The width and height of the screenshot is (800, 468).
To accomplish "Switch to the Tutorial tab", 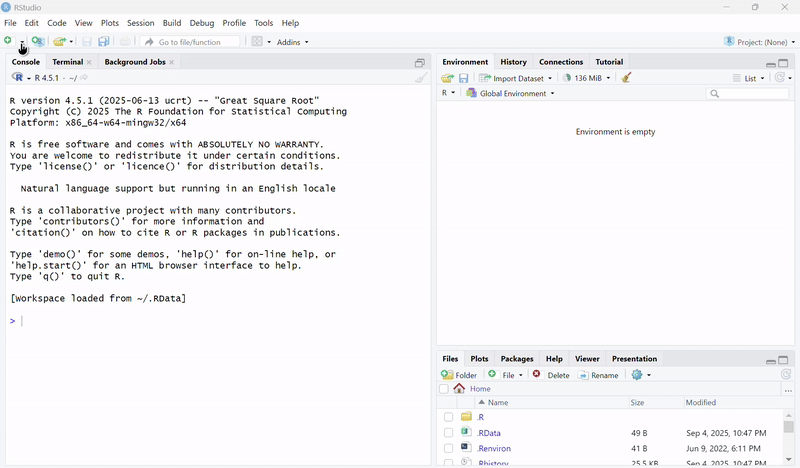I will coord(609,62).
